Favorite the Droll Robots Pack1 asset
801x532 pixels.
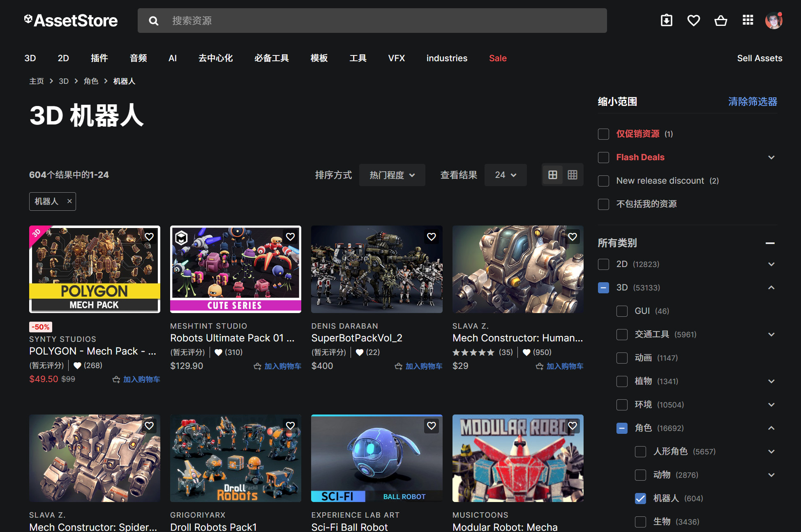point(290,426)
